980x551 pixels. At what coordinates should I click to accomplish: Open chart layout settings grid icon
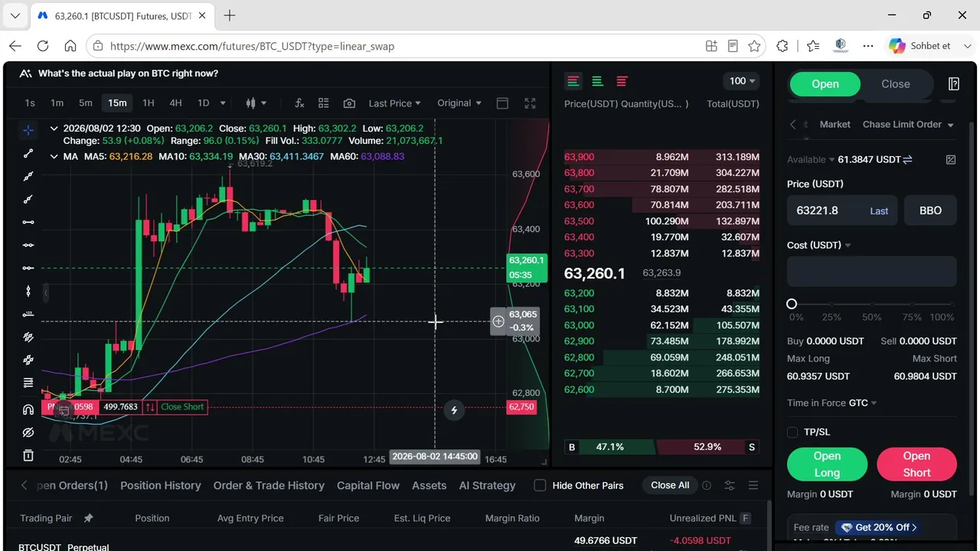coord(324,103)
